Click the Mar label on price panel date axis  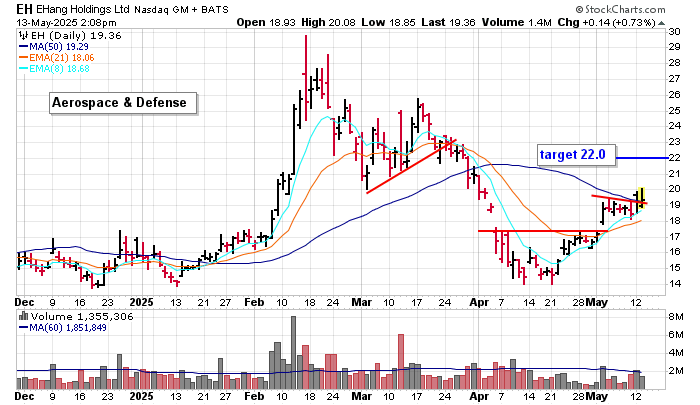pyautogui.click(x=362, y=302)
